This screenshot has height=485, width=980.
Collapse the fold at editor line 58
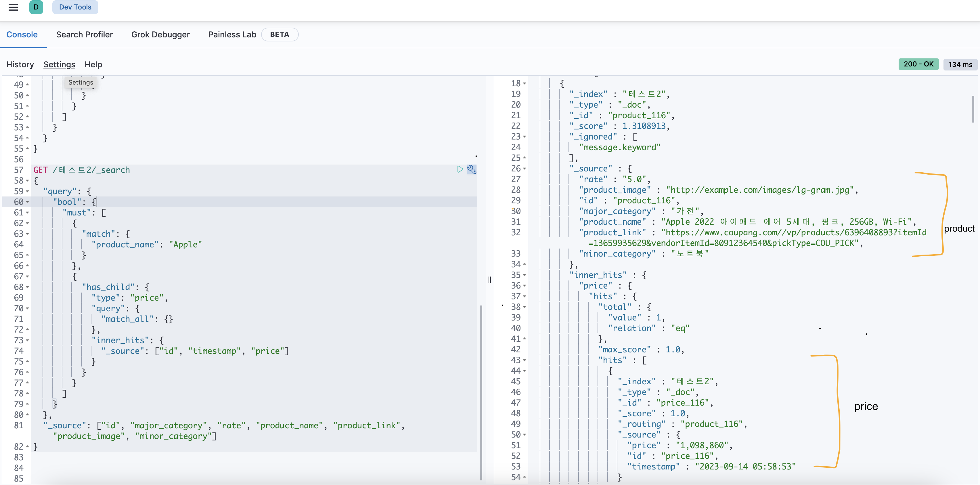(x=27, y=181)
